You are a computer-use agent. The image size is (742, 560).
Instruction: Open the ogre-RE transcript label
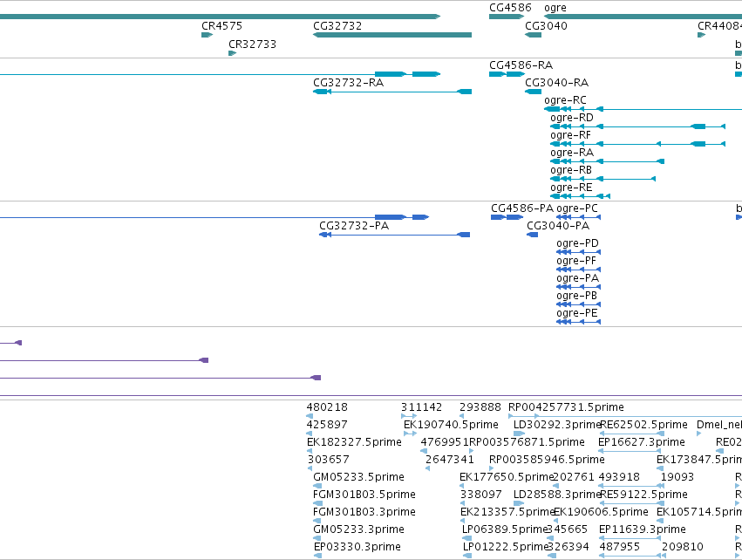pyautogui.click(x=571, y=188)
